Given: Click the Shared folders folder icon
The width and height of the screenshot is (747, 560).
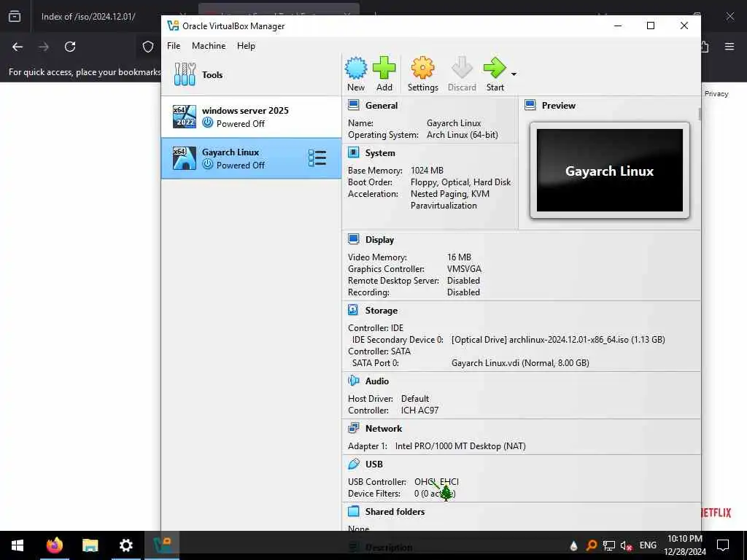Looking at the screenshot, I should click(x=354, y=511).
